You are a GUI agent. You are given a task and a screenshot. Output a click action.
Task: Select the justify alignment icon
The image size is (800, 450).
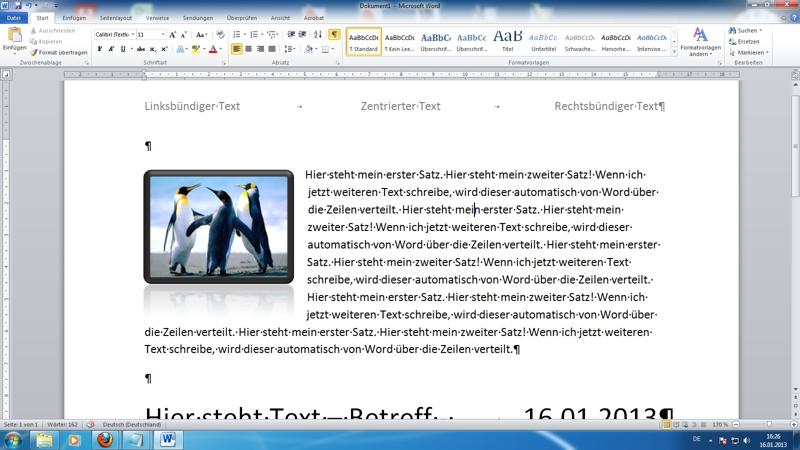(273, 49)
